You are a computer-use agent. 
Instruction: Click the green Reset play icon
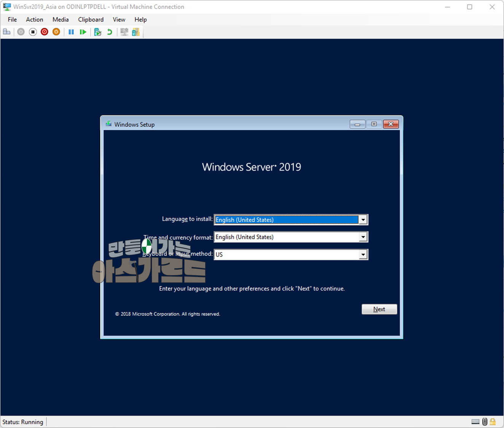(x=83, y=32)
